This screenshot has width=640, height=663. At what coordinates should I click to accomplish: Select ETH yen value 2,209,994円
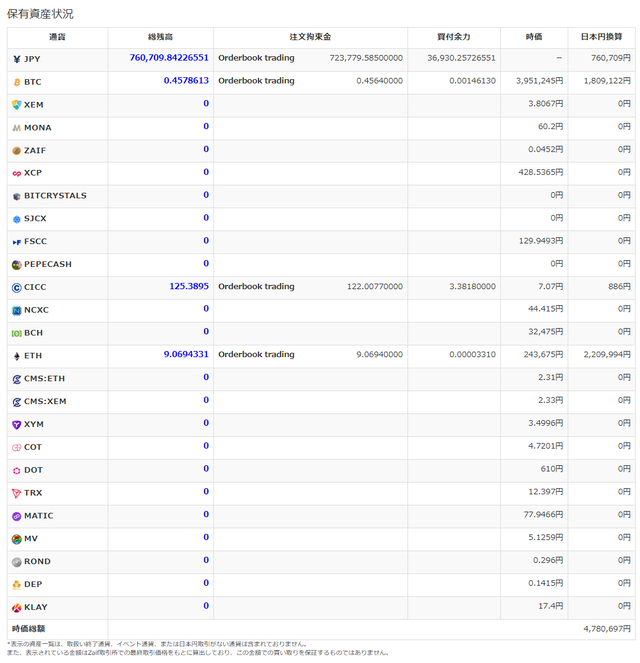(607, 354)
